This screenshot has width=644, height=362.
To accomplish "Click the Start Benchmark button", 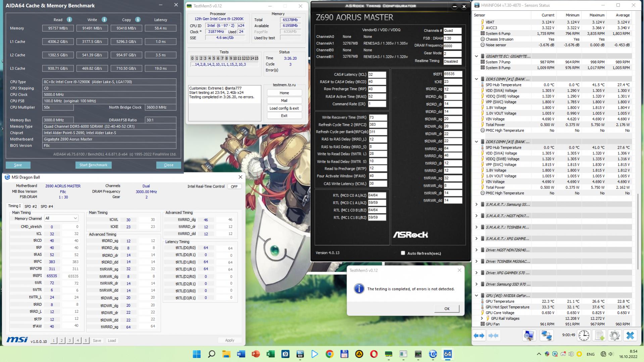I will [x=93, y=165].
